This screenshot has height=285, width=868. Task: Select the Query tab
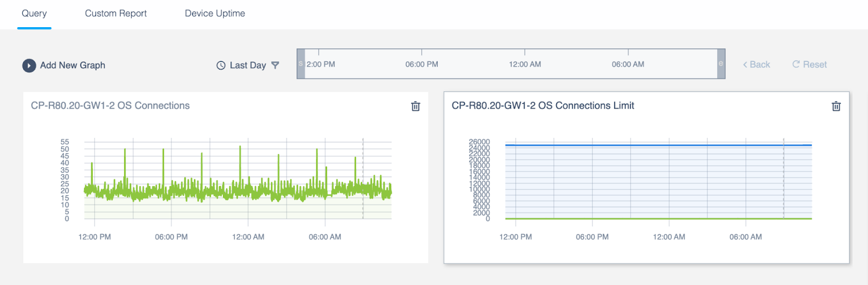click(34, 13)
